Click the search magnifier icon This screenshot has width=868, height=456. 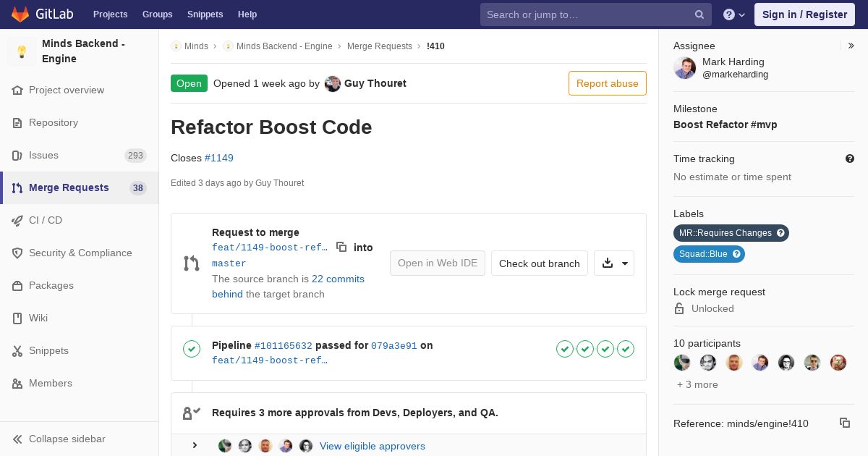point(699,14)
